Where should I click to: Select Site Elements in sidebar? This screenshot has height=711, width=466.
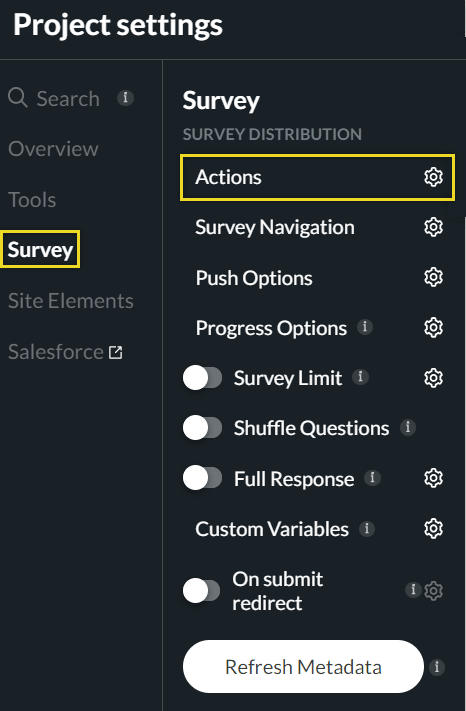point(71,301)
